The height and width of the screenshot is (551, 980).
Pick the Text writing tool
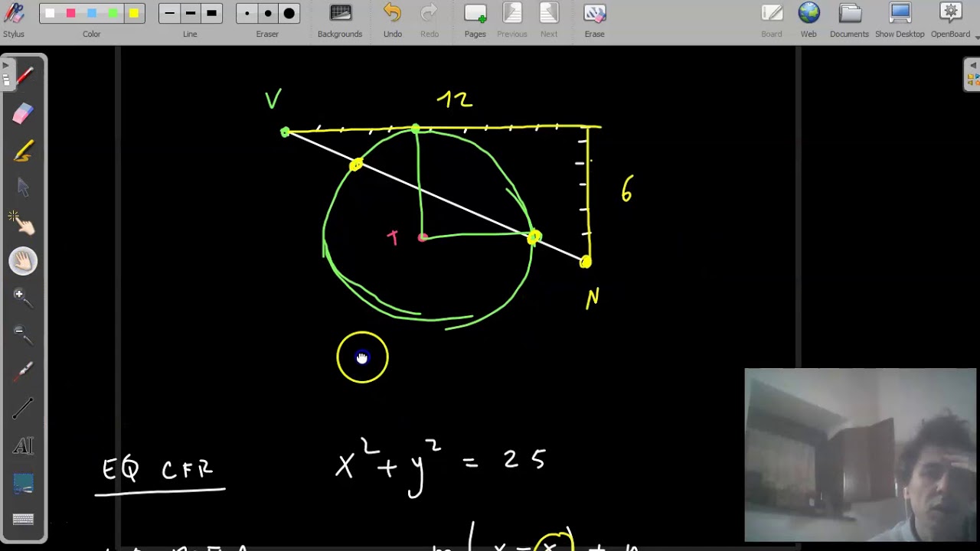click(23, 446)
